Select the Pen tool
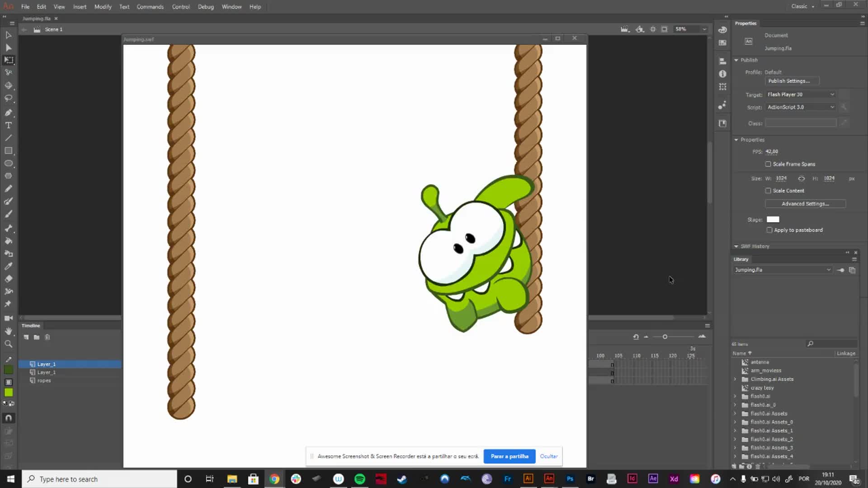868x488 pixels. [8, 113]
